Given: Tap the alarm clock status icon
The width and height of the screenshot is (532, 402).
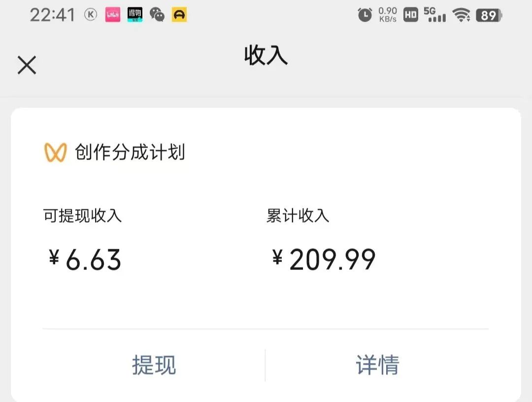Looking at the screenshot, I should click(x=365, y=15).
